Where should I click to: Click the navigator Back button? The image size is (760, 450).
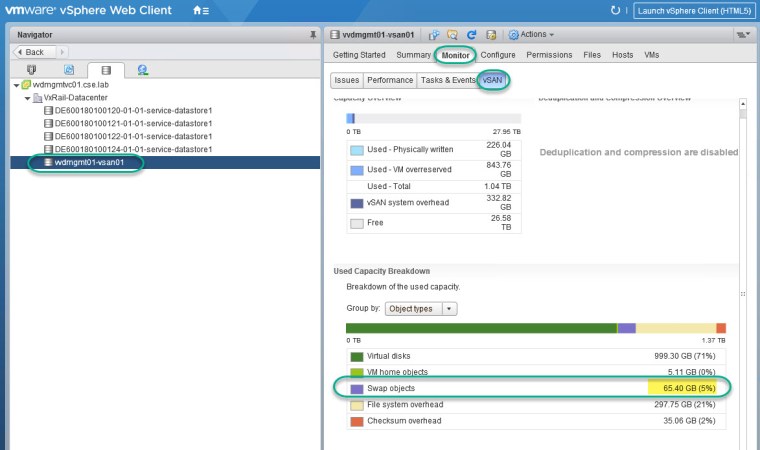34,52
